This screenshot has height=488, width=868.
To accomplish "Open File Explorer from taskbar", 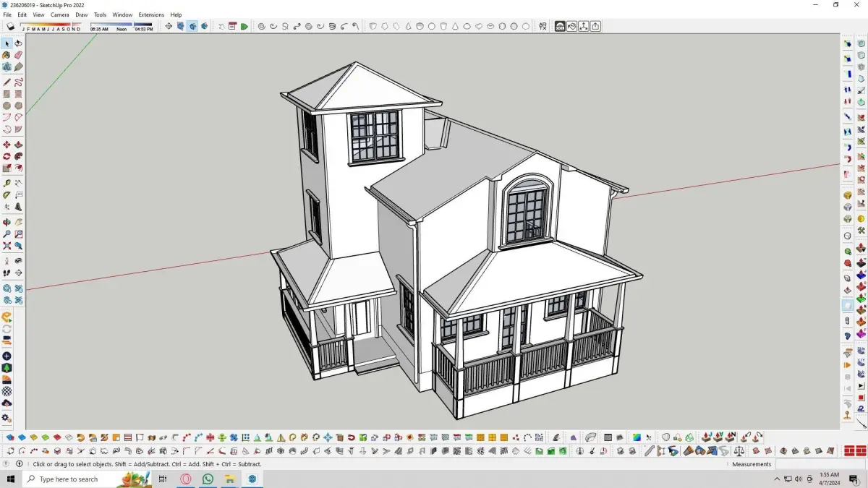I will coord(229,479).
